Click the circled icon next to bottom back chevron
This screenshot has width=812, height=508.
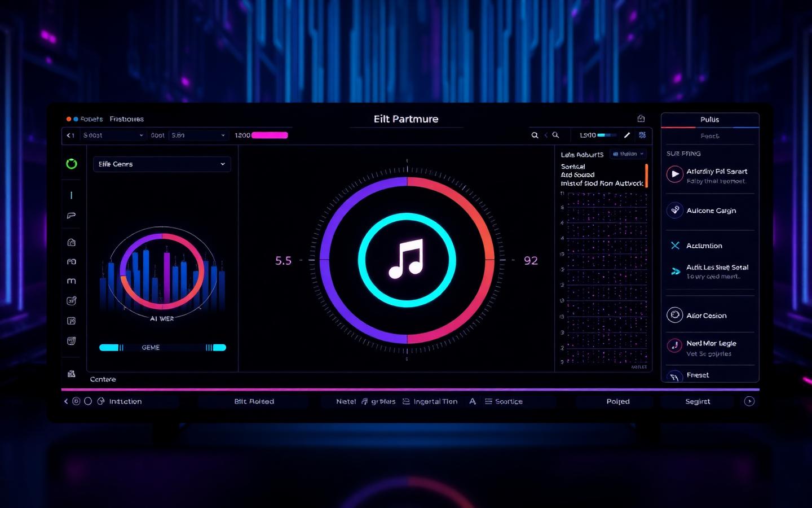(76, 401)
